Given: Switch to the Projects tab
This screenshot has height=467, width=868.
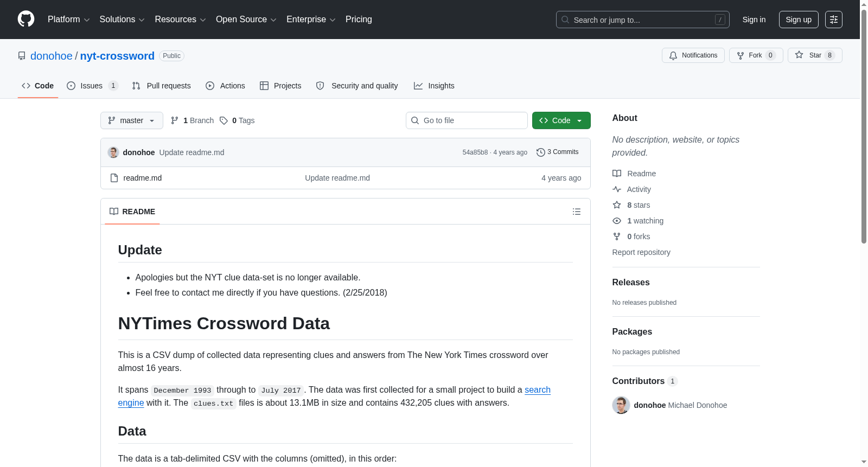Looking at the screenshot, I should tap(280, 86).
